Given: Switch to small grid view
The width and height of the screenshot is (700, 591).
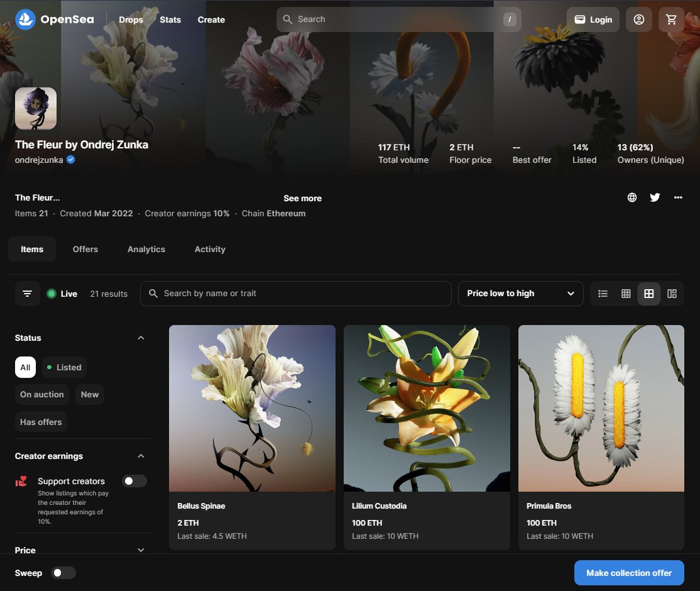Looking at the screenshot, I should point(626,294).
